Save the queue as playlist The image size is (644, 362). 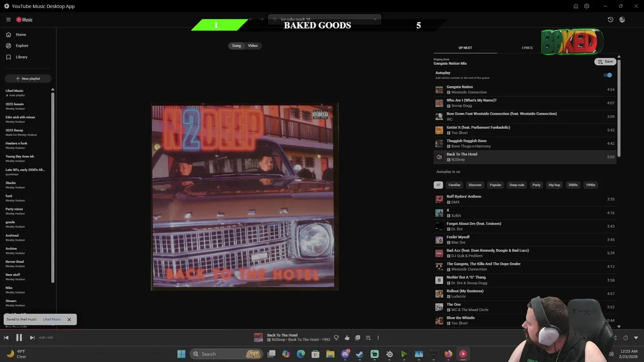[605, 61]
